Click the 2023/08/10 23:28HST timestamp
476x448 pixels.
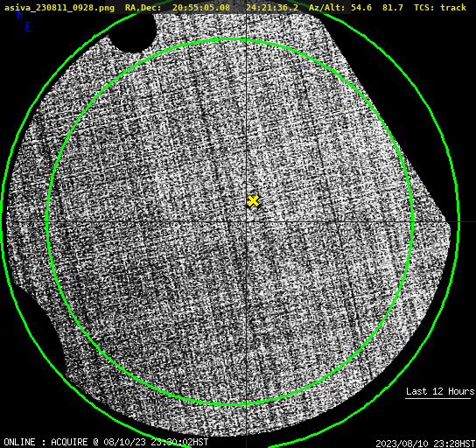pyautogui.click(x=425, y=444)
